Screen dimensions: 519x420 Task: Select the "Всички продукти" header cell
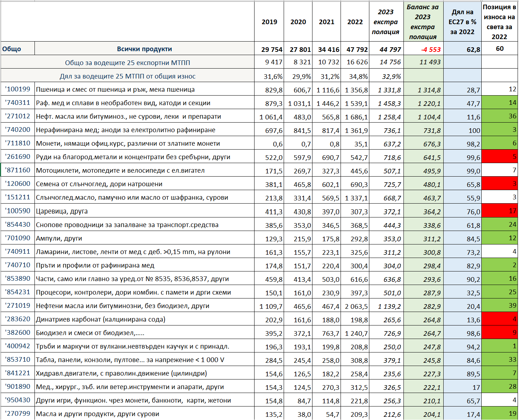click(x=144, y=49)
